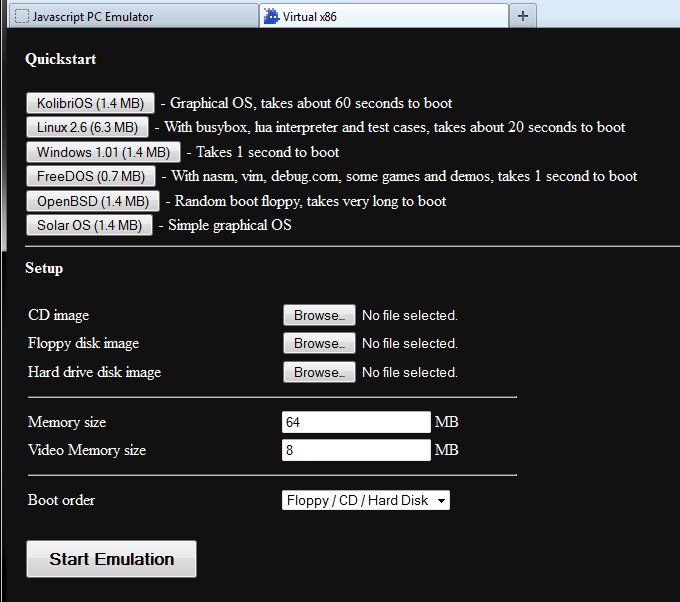Switch to the Javascript PC Emulator tab

click(133, 16)
